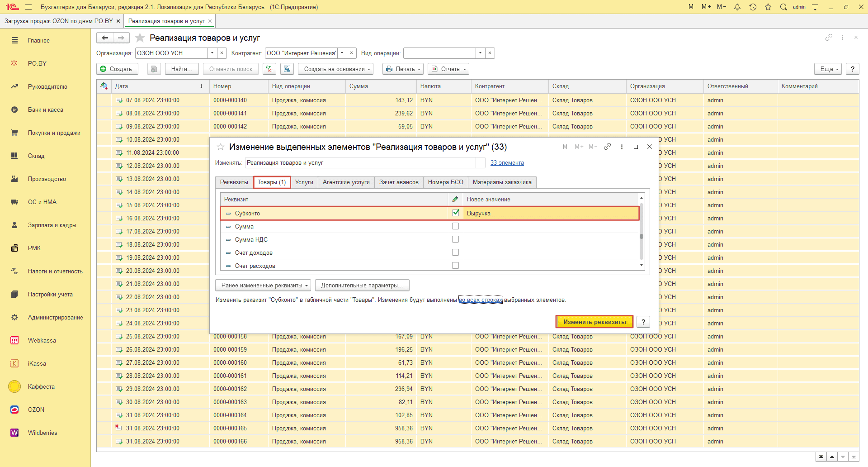Switch to the Услуги tab
The image size is (868, 467).
click(304, 182)
